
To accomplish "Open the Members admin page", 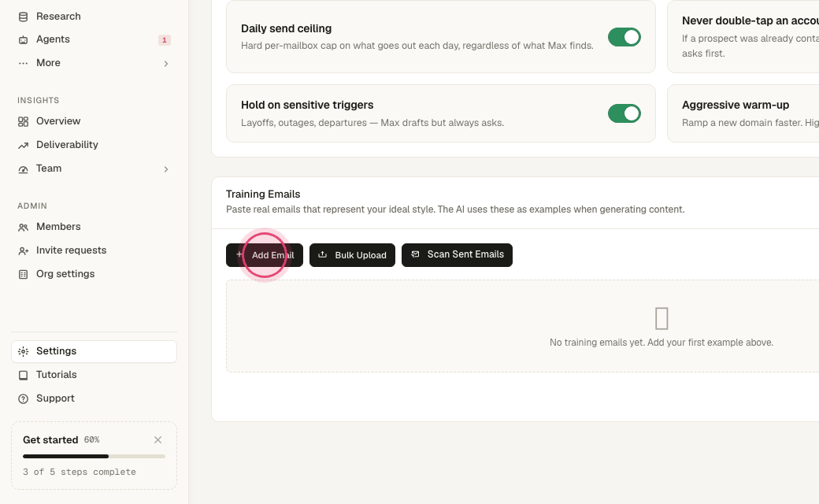I will click(x=94, y=227).
